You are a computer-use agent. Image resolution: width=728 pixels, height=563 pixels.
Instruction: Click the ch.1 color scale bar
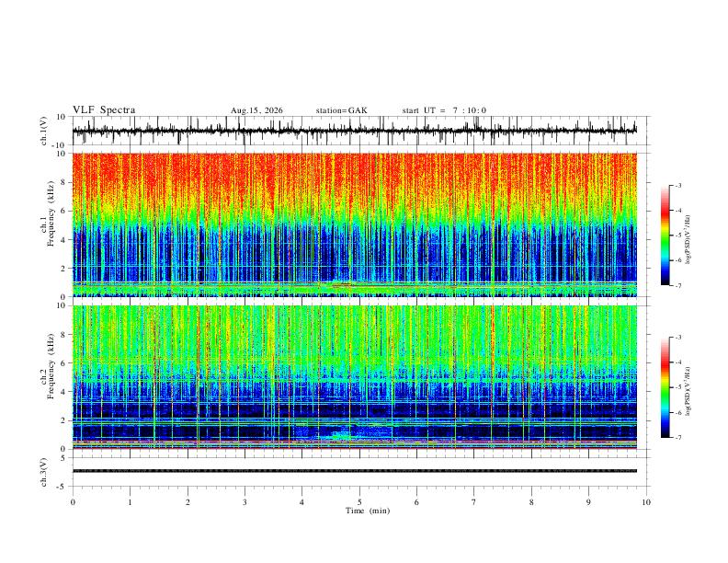(x=665, y=236)
